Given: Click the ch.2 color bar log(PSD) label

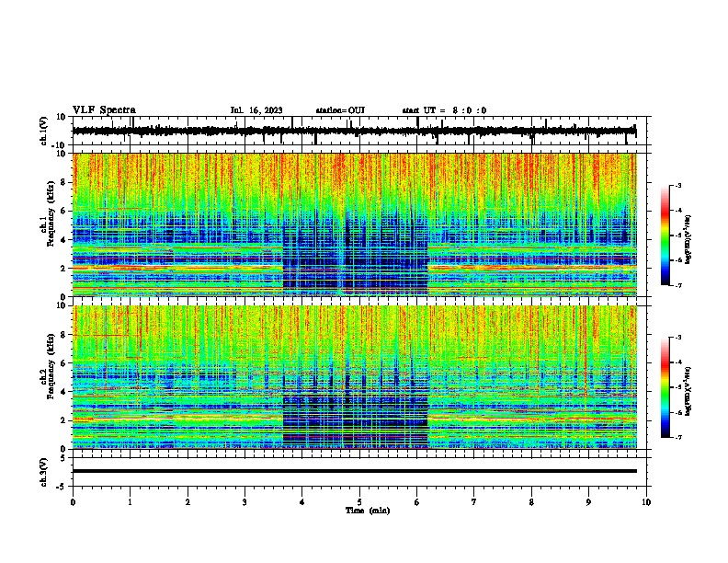Looking at the screenshot, I should (x=688, y=391).
